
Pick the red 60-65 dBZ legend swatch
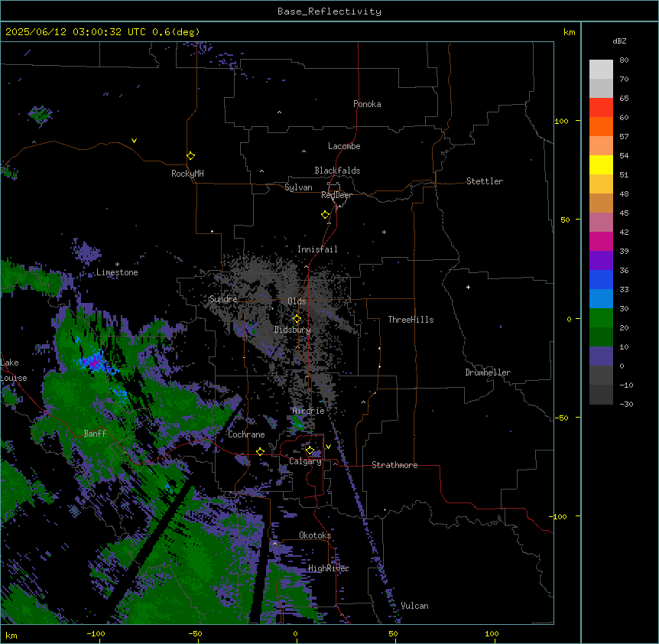coord(601,108)
